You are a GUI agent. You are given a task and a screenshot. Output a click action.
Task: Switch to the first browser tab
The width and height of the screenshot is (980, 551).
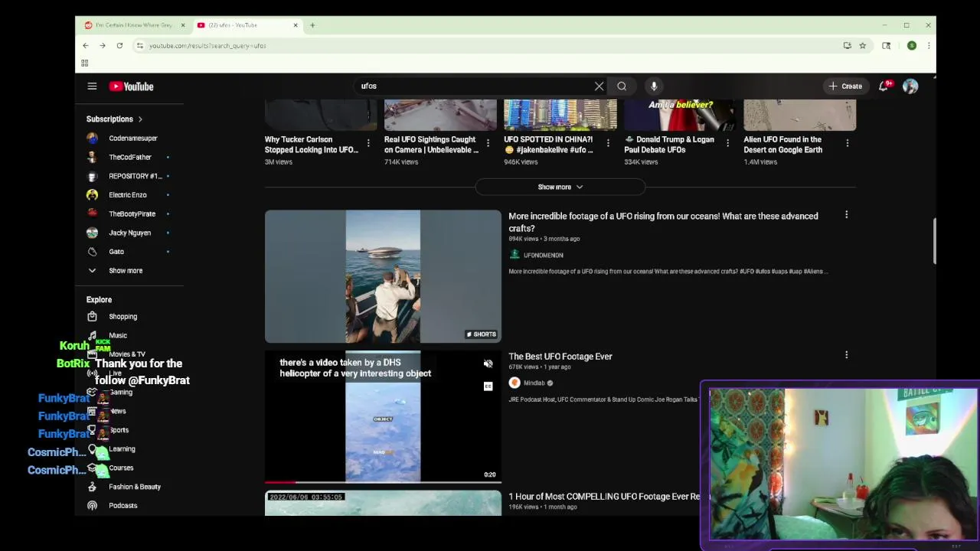pos(136,25)
